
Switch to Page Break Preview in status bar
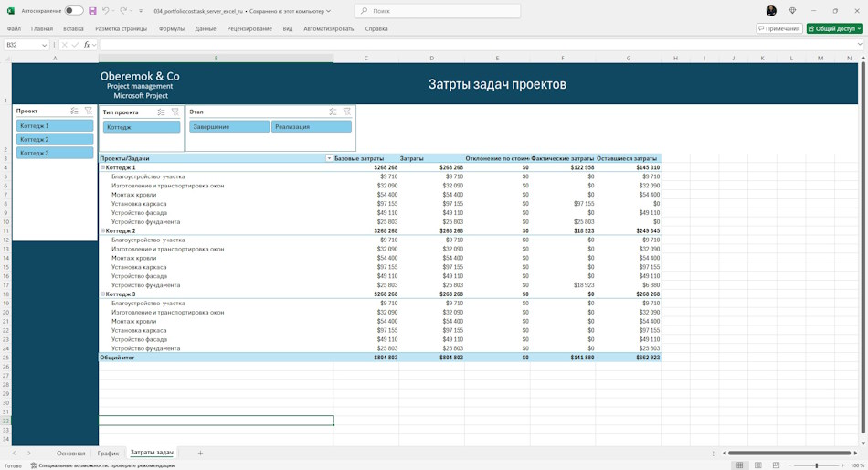tap(776, 465)
